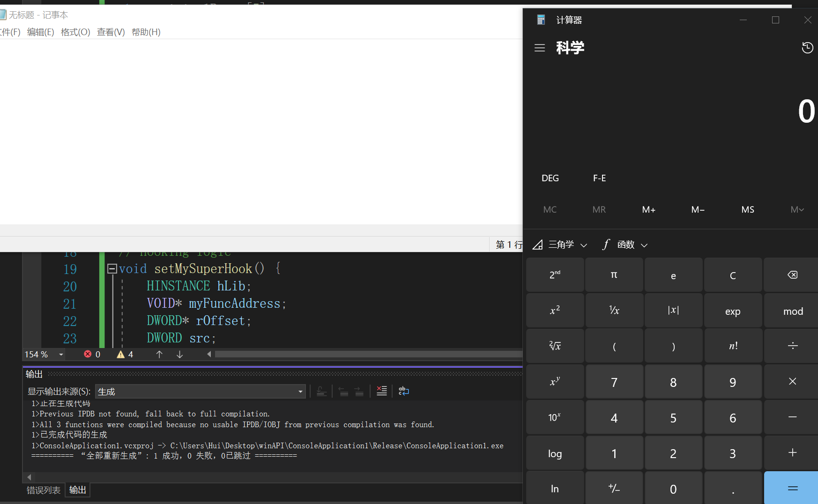Click the close parenthesis button
Viewport: 818px width, 504px height.
pyautogui.click(x=673, y=346)
